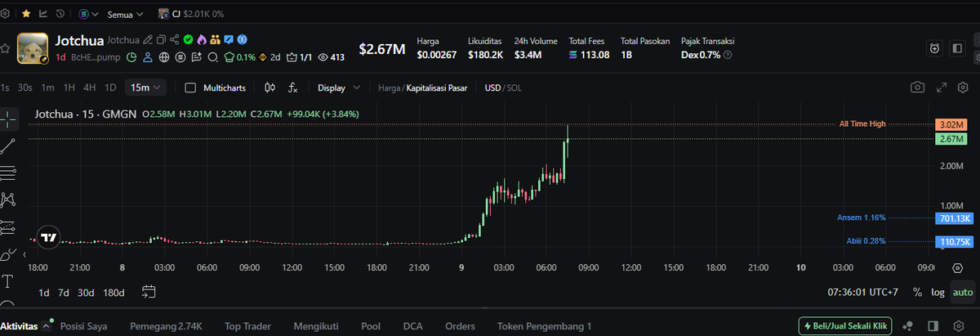
Task: Add Jotchua to favorites with star outline
Action: coord(5,48)
